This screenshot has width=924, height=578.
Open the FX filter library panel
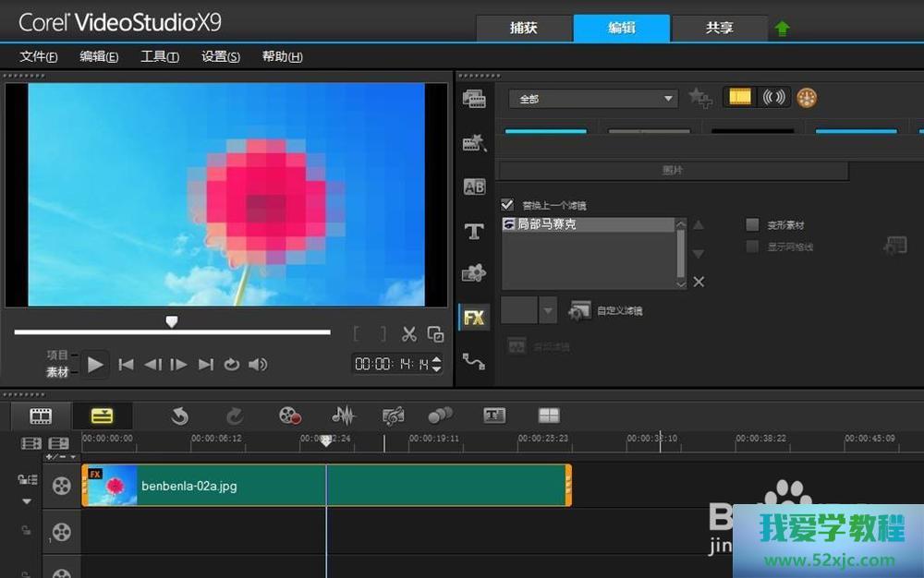click(474, 318)
